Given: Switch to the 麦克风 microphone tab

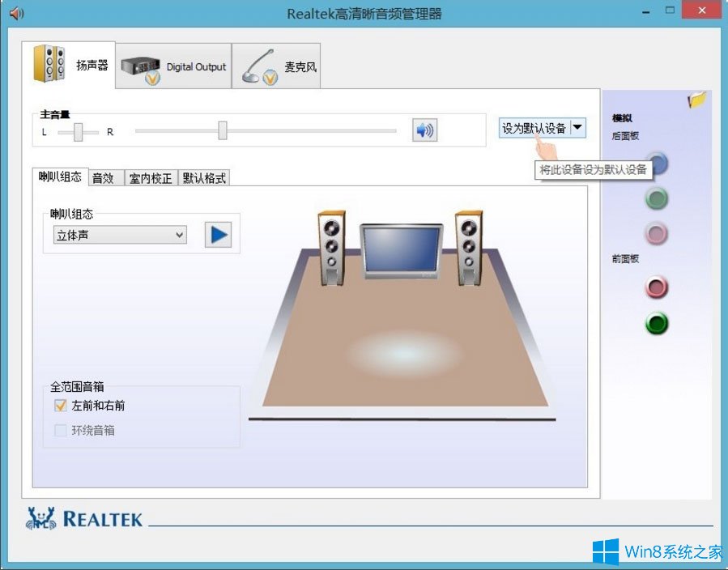Looking at the screenshot, I should point(276,66).
